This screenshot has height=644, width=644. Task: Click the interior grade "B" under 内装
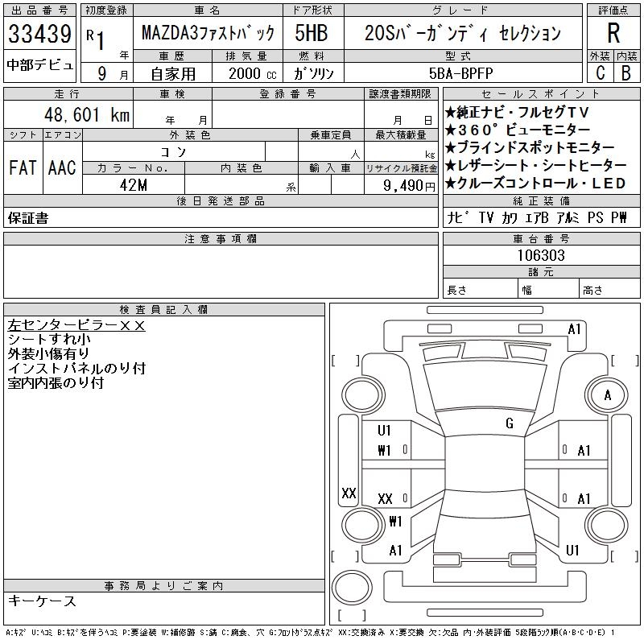click(x=626, y=72)
